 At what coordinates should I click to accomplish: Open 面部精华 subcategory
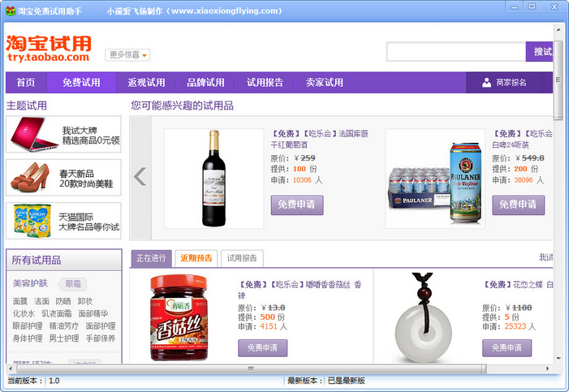(93, 313)
